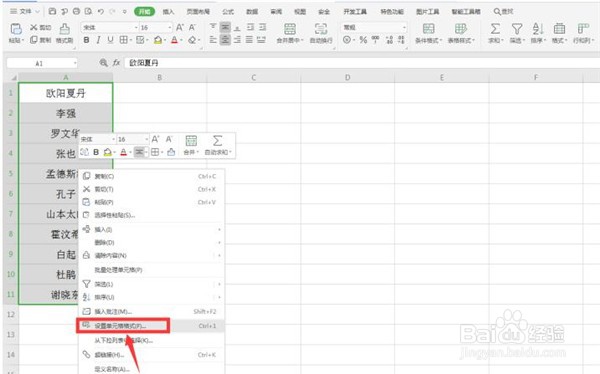Choose Cut (剪切) in context menu
The image size is (600, 374).
151,189
